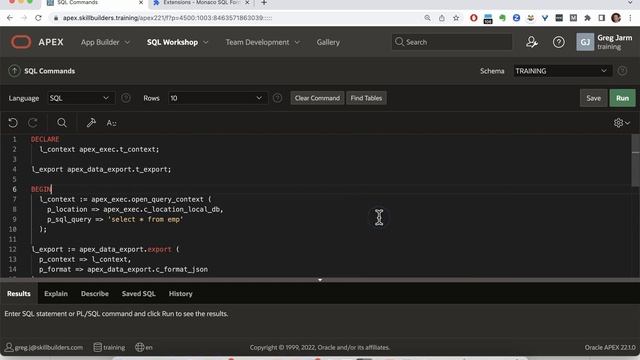The image size is (640, 360).
Task: Click the training workspace footer item
Action: (x=109, y=347)
